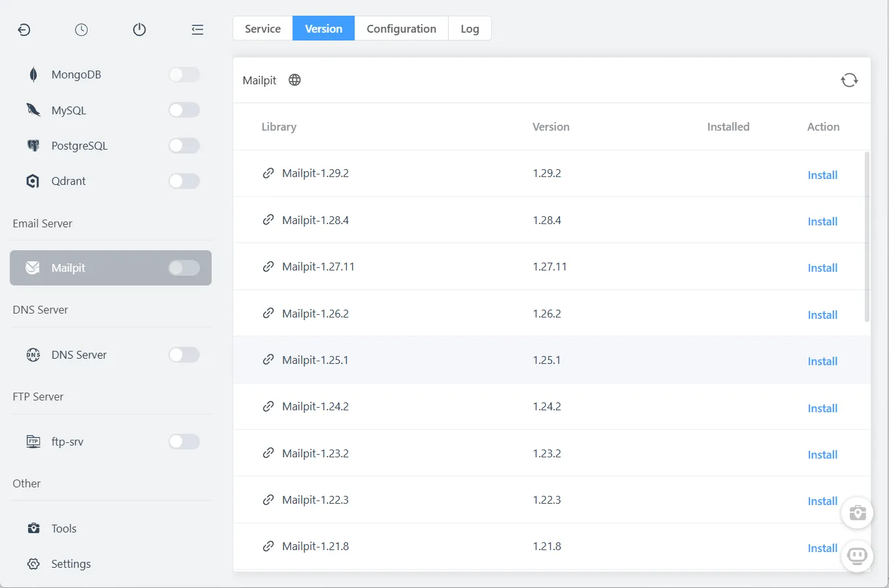
Task: Open the Log tab
Action: coord(470,29)
